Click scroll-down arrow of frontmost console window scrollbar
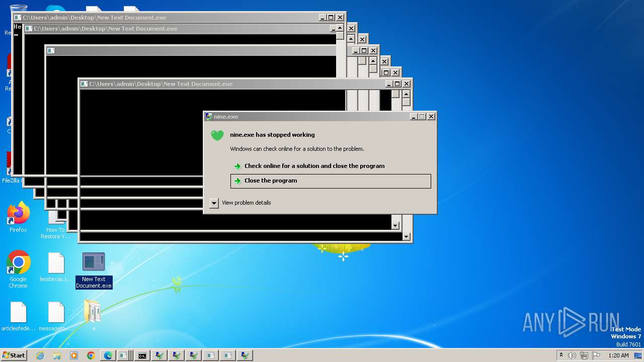644x362 pixels. [406, 236]
